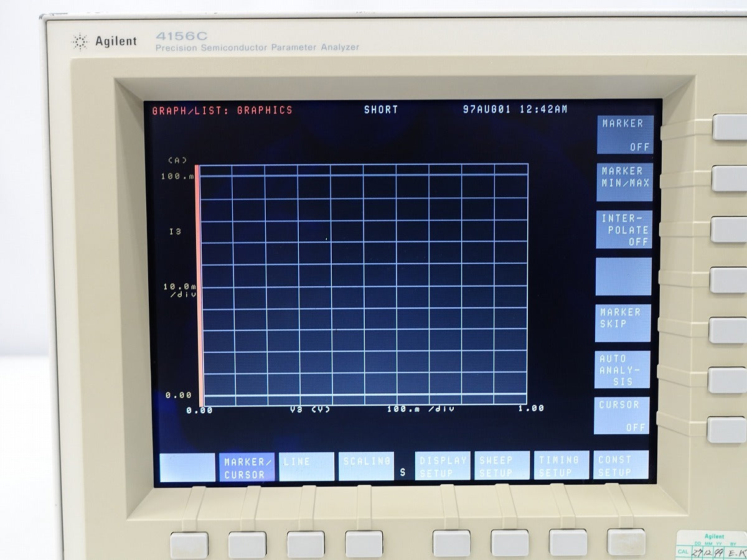Toggle the INTERPOLATE OFF softkey label
The image size is (747, 560).
(624, 230)
